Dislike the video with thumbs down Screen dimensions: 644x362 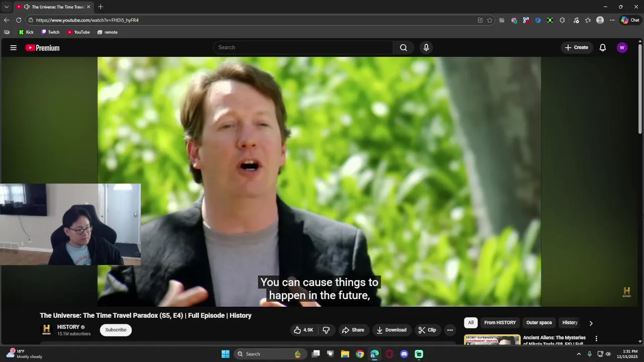point(326,330)
